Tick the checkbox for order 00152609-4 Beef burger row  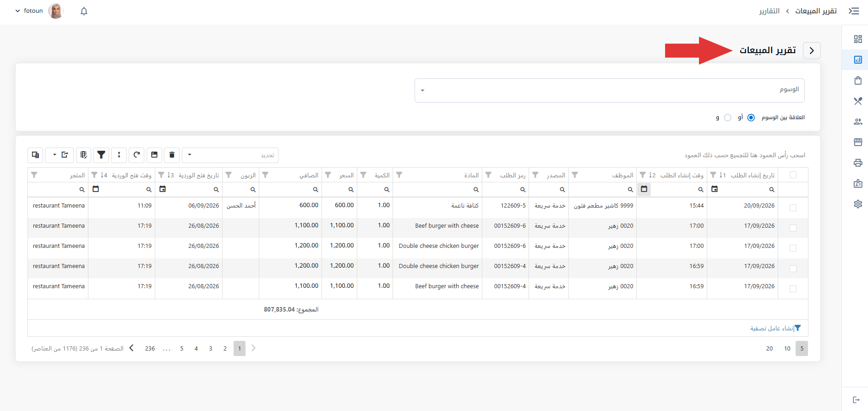[793, 289]
